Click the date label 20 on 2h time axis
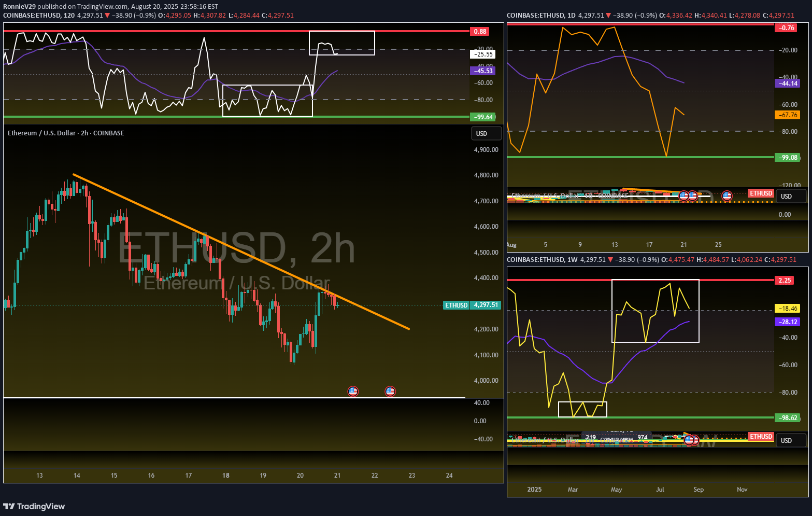 300,476
